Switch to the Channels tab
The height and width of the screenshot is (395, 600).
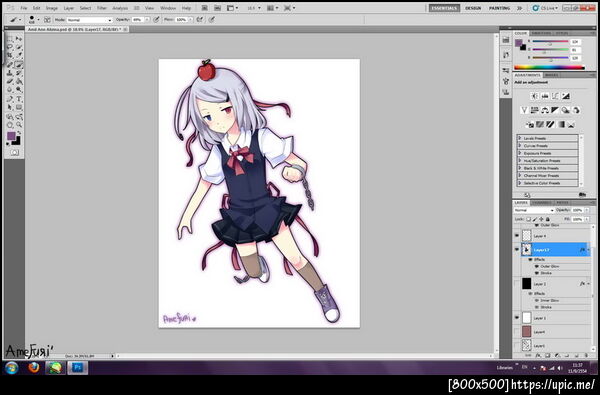(x=541, y=202)
